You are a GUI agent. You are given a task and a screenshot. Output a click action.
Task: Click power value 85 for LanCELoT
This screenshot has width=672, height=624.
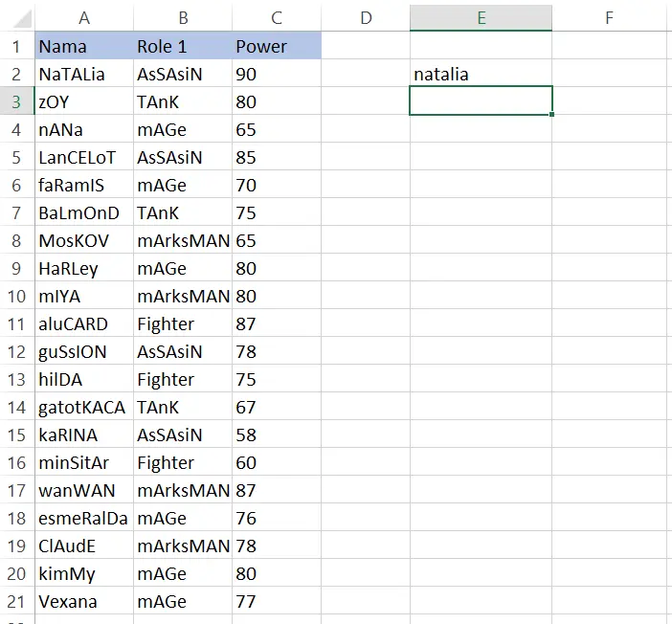coord(277,157)
